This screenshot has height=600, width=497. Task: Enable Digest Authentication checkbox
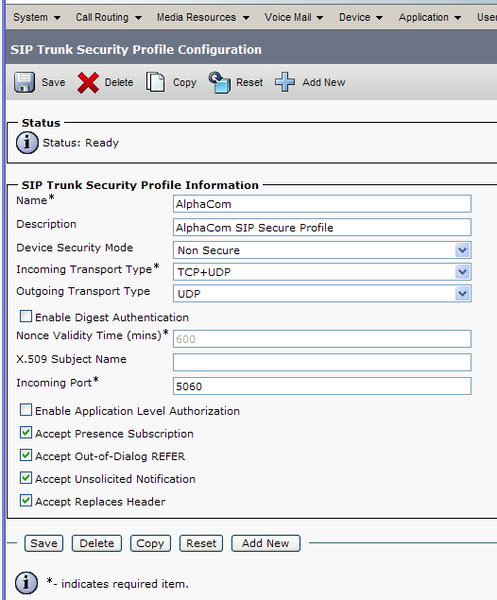click(26, 316)
